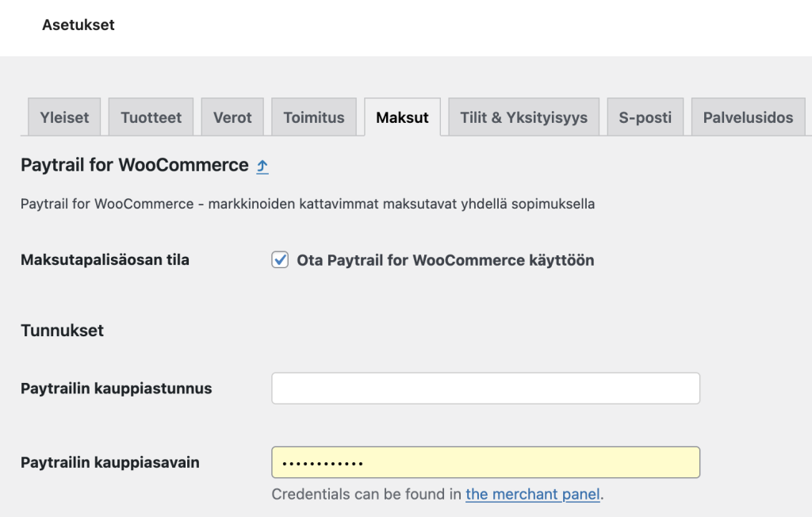Click the Paytrailin kauppiasavain password field

486,462
